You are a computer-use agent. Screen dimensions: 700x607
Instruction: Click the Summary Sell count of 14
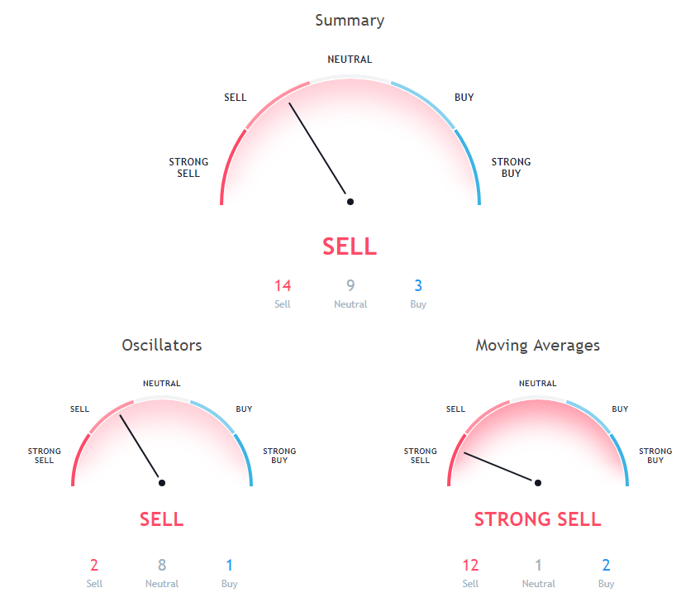click(x=283, y=286)
